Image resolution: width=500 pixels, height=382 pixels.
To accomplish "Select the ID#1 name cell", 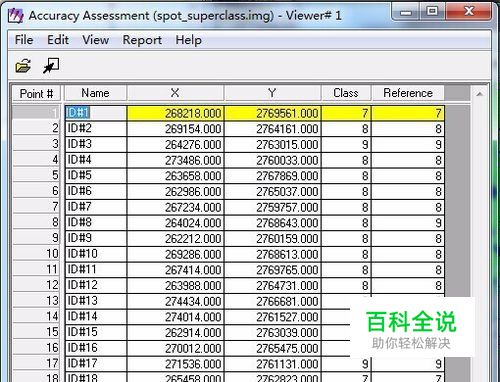I will click(95, 113).
